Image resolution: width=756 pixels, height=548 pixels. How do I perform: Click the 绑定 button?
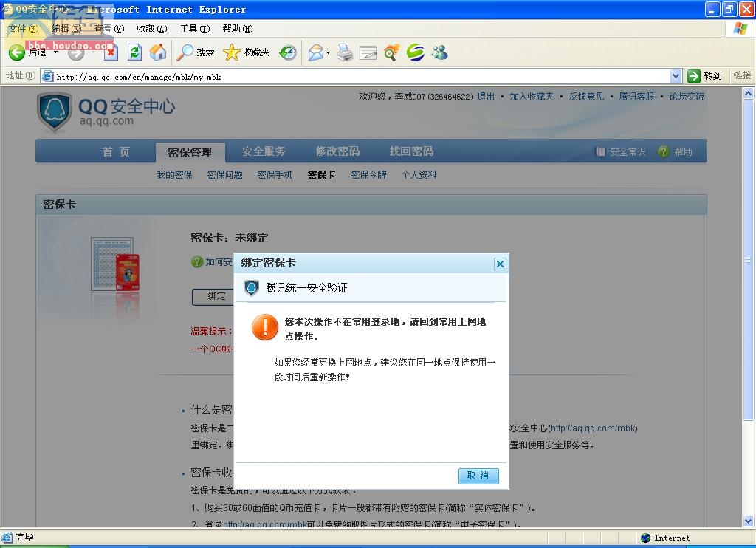213,296
